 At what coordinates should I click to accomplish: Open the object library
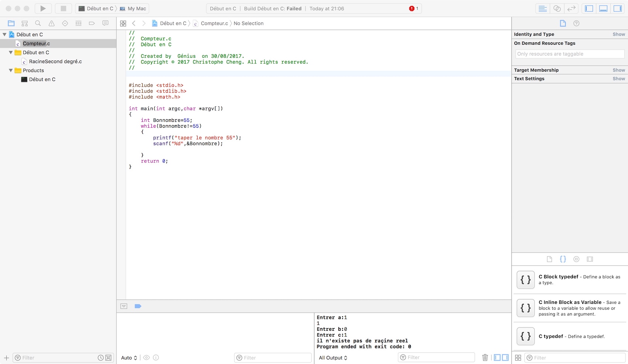pyautogui.click(x=576, y=259)
